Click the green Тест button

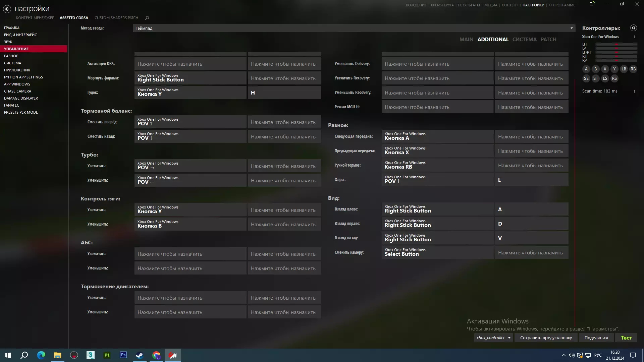[x=626, y=338]
